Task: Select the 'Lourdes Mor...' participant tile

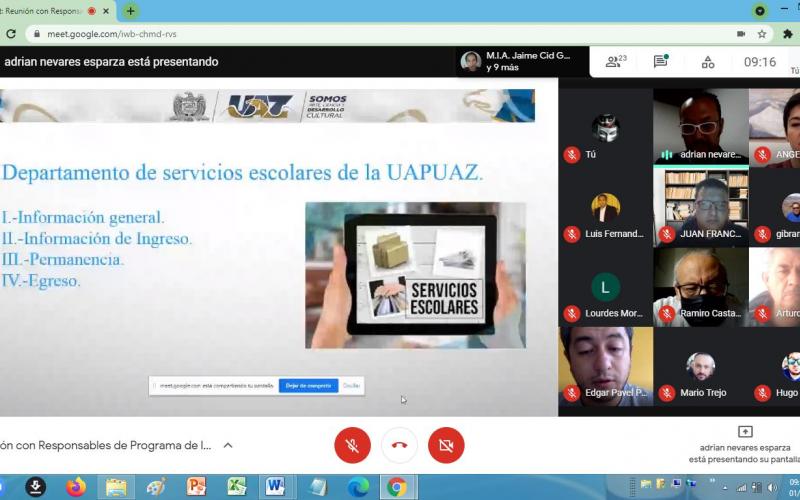Action: [606, 287]
